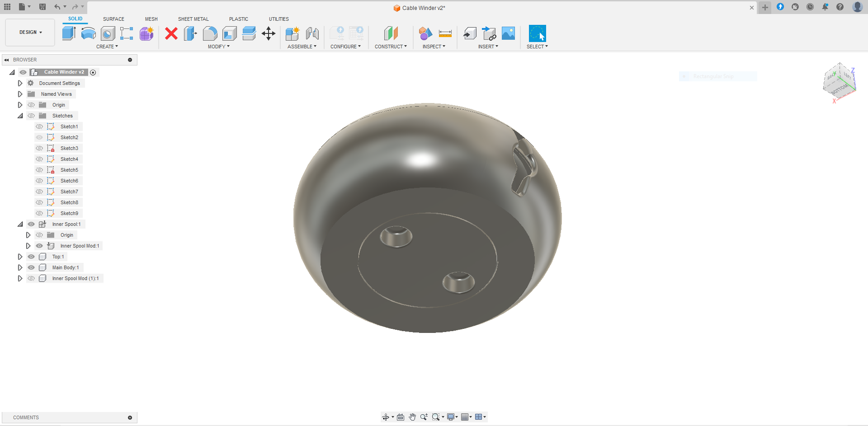Select the Fillet tool icon

210,33
